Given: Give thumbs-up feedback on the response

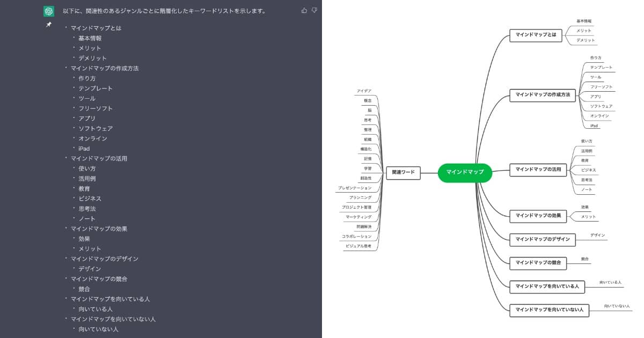Looking at the screenshot, I should (x=305, y=10).
